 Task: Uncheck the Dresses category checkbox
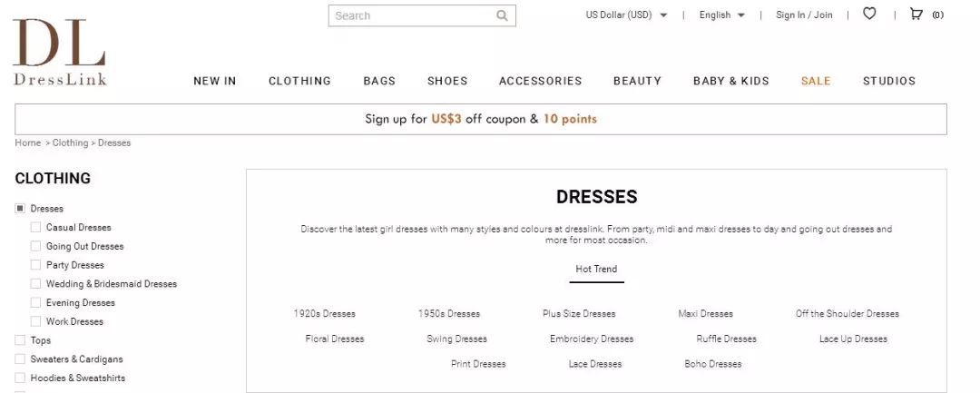[21, 209]
